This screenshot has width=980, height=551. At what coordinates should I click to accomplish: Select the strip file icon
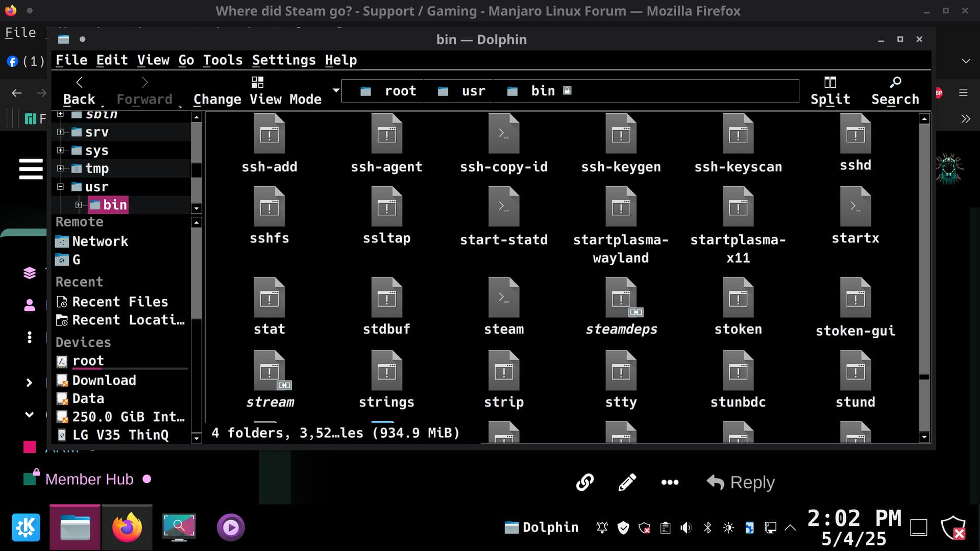point(503,370)
